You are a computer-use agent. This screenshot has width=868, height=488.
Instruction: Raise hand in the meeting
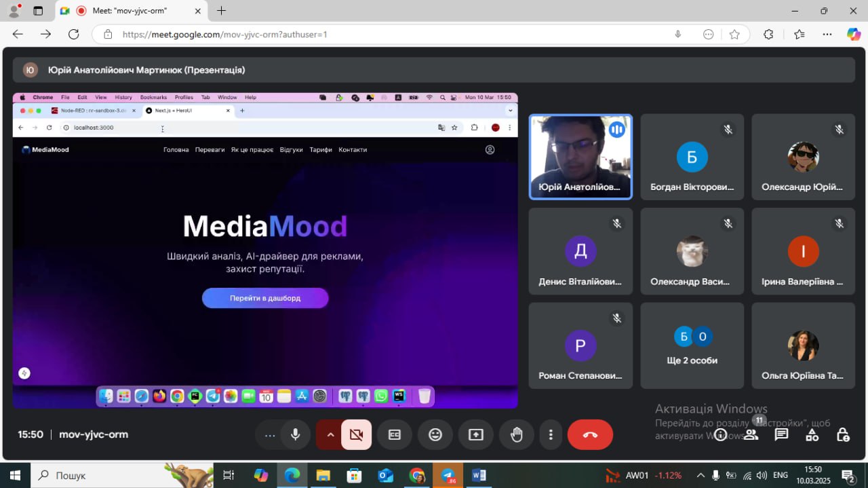(517, 434)
